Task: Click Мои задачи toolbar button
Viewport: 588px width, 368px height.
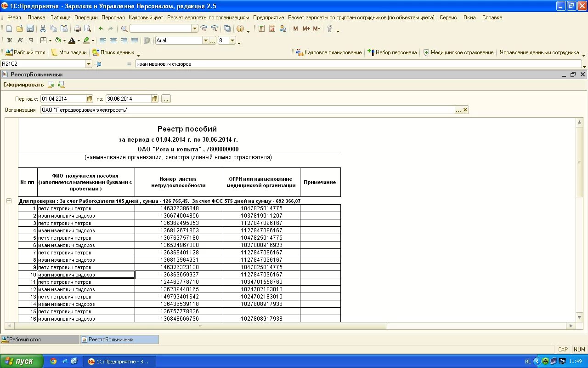Action: (69, 52)
